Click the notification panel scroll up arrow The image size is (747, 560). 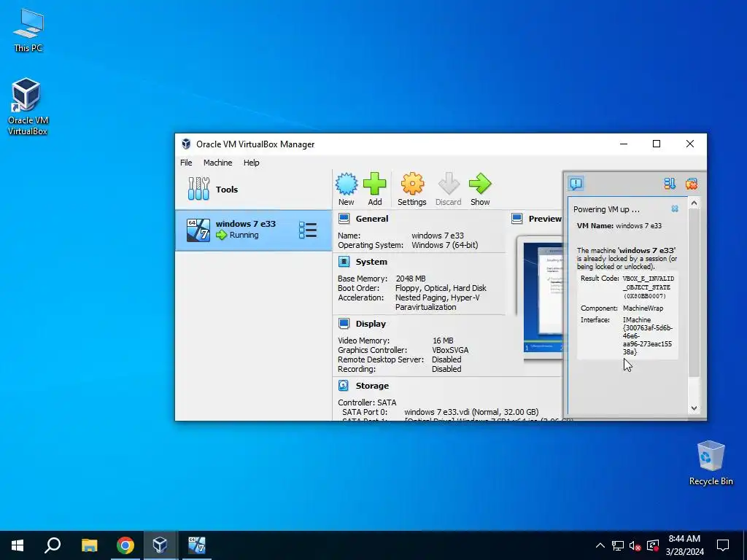(694, 203)
